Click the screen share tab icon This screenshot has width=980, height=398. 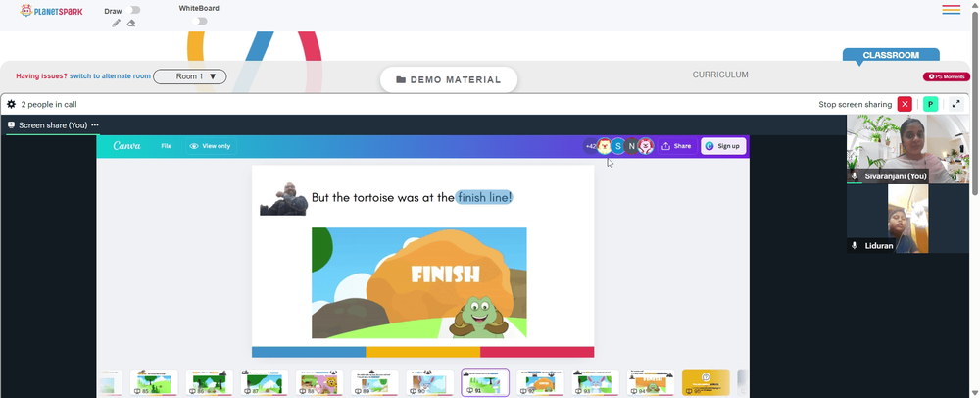[11, 124]
